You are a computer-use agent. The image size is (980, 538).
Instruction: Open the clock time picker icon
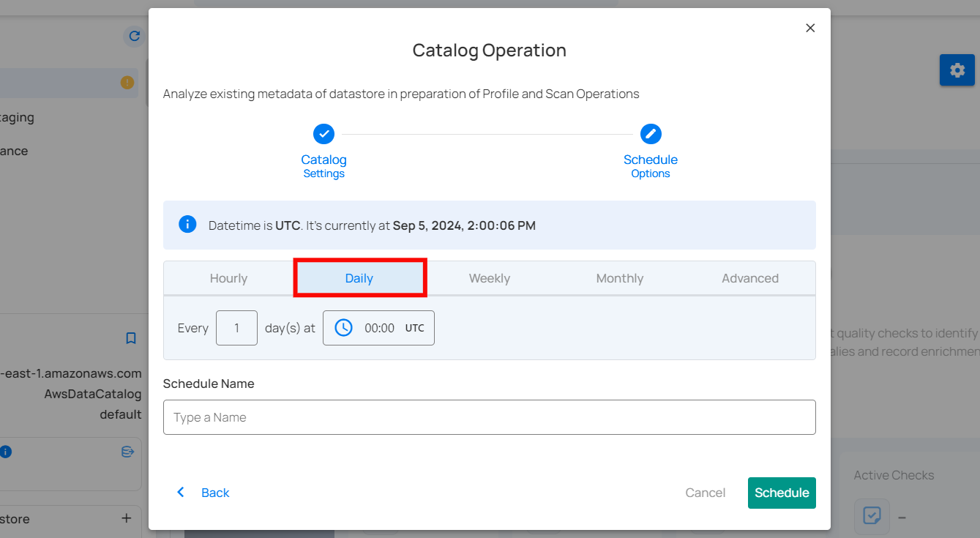coord(343,328)
